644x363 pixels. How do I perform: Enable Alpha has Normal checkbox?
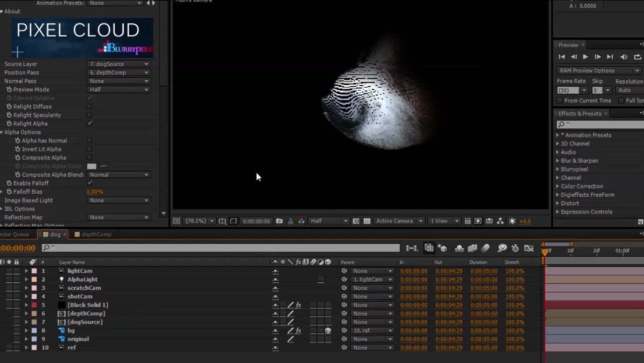(x=89, y=140)
